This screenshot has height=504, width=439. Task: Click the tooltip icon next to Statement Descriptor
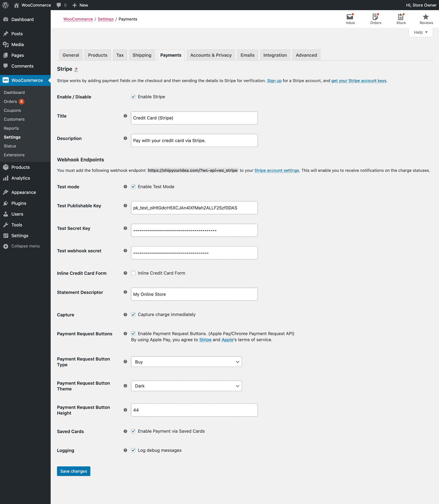125,292
